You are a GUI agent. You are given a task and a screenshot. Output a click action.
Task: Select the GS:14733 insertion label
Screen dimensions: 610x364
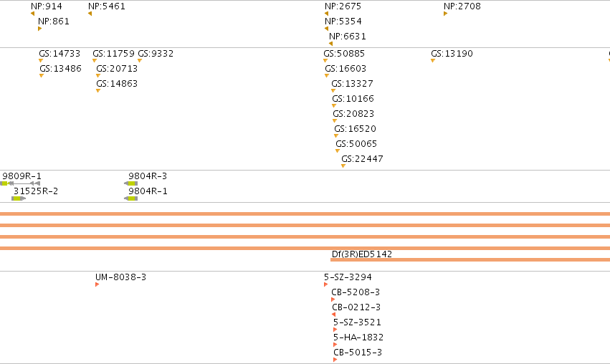[x=59, y=54]
